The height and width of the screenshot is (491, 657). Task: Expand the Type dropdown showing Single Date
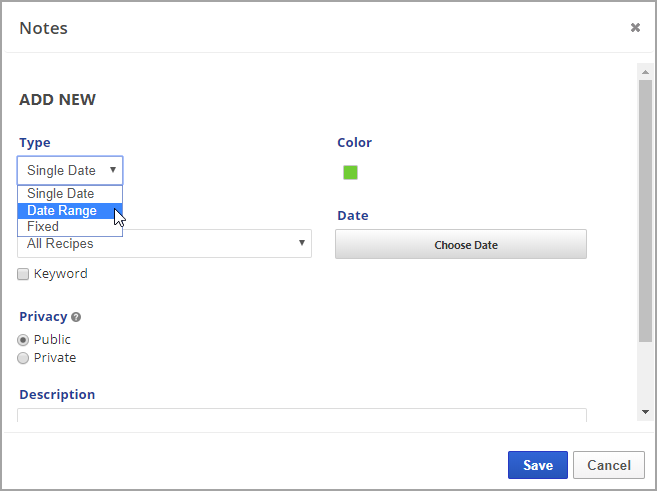pyautogui.click(x=70, y=170)
